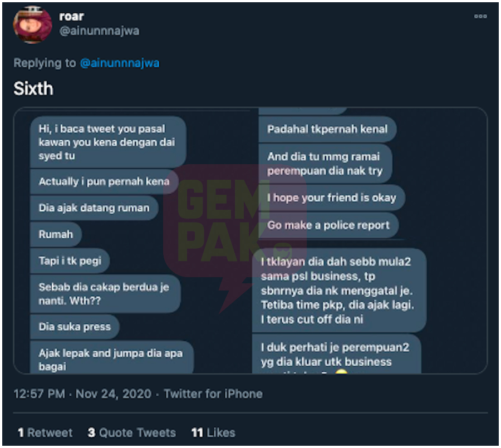Screen dimensions: 501x448
Task: View the 3 Quote Tweets list
Action: 132,432
